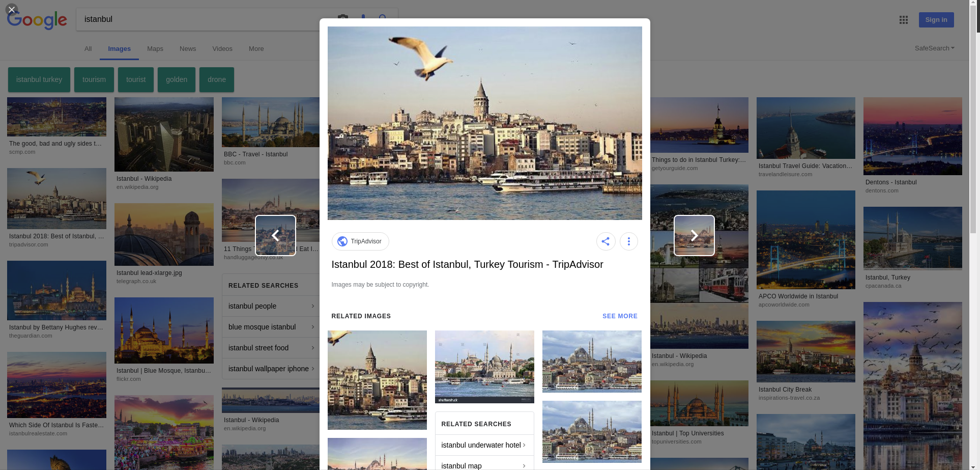Image resolution: width=980 pixels, height=470 pixels.
Task: Open shutterstock related mosque image
Action: (484, 367)
